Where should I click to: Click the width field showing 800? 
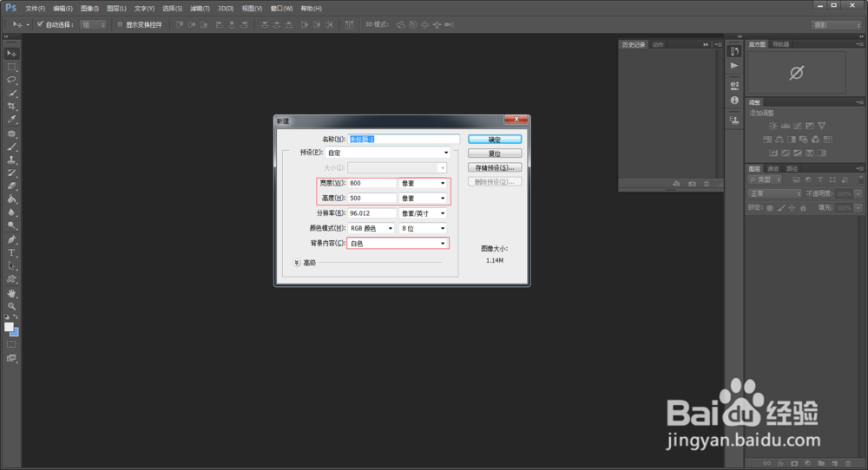[372, 183]
